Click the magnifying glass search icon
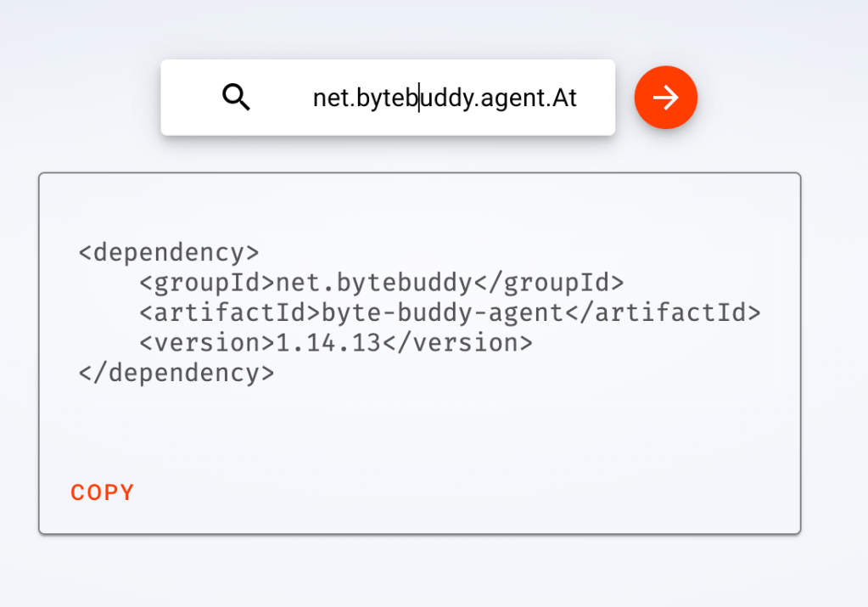868x607 pixels. pyautogui.click(x=236, y=98)
